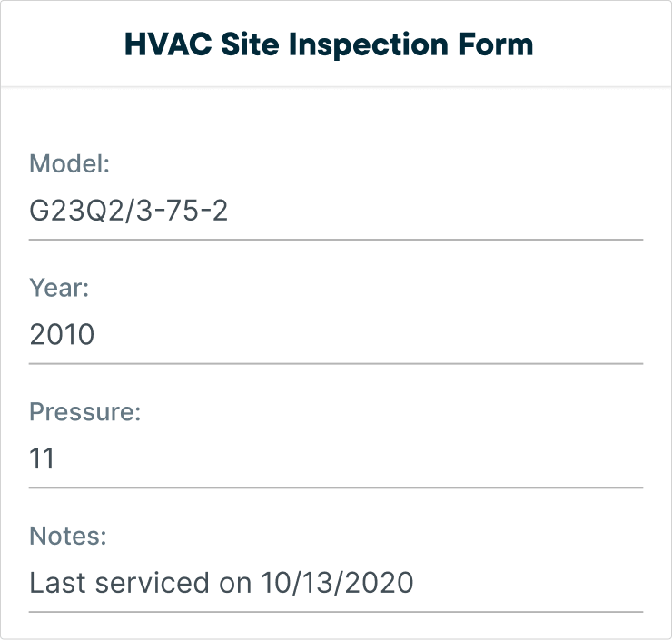Focus the Year input field
The height and width of the screenshot is (640, 672).
(336, 335)
